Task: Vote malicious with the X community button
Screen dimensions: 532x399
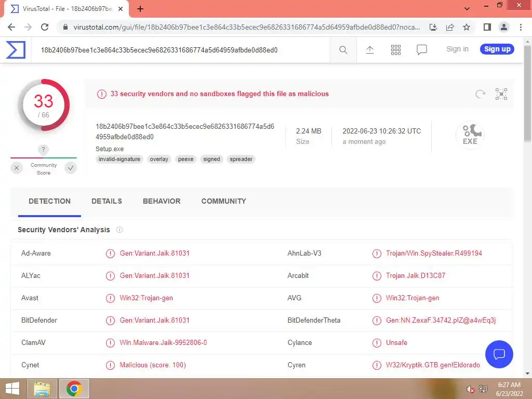Action: (17, 168)
